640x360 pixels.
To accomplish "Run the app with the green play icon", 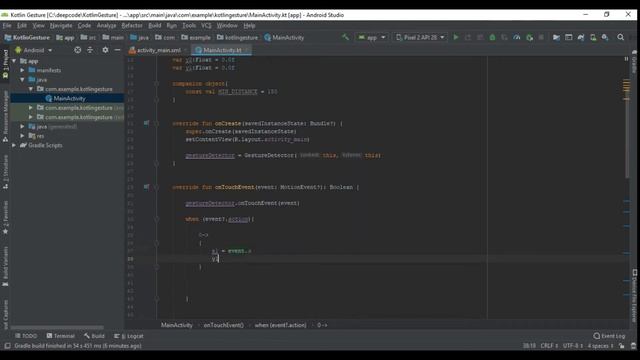I will (x=456, y=37).
